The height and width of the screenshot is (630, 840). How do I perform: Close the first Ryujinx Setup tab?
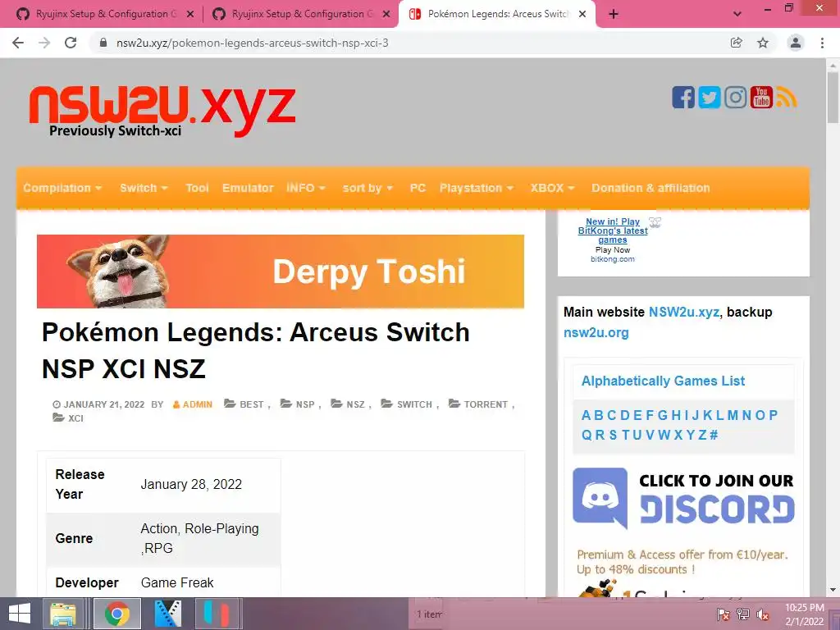click(x=190, y=15)
